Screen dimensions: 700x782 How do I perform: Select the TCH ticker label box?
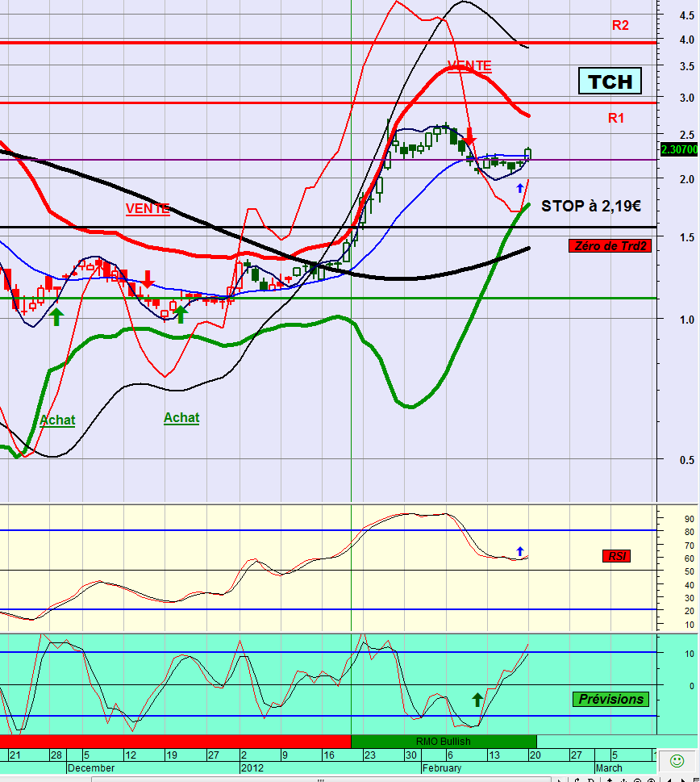click(610, 82)
